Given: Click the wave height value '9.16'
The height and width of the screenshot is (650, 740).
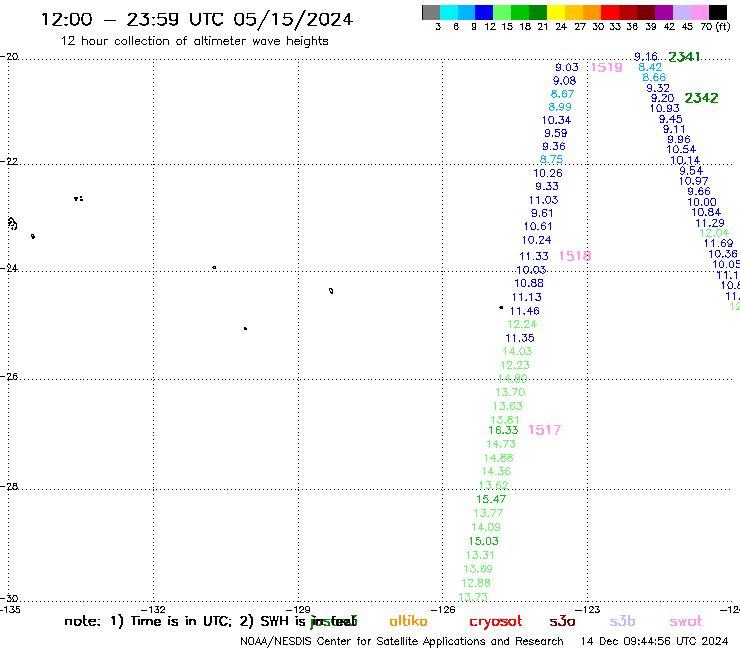Looking at the screenshot, I should tap(646, 57).
